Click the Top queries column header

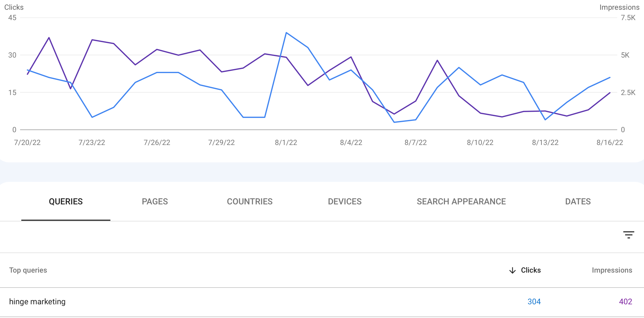28,270
